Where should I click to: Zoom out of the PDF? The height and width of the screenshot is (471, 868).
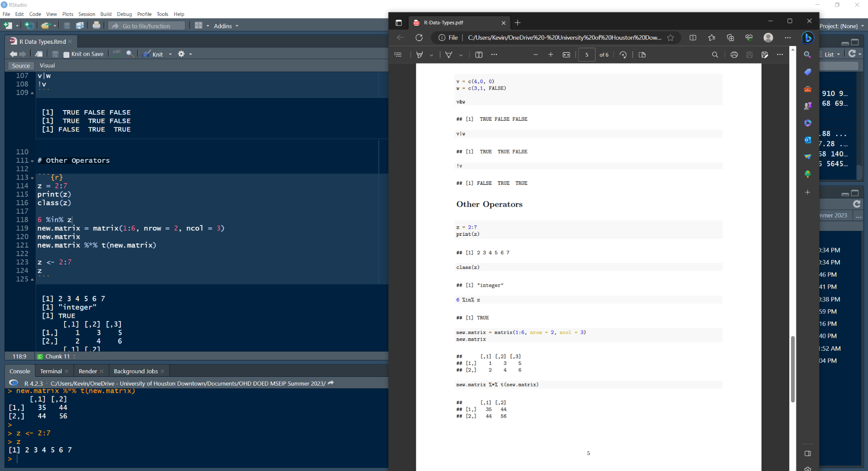pyautogui.click(x=536, y=55)
